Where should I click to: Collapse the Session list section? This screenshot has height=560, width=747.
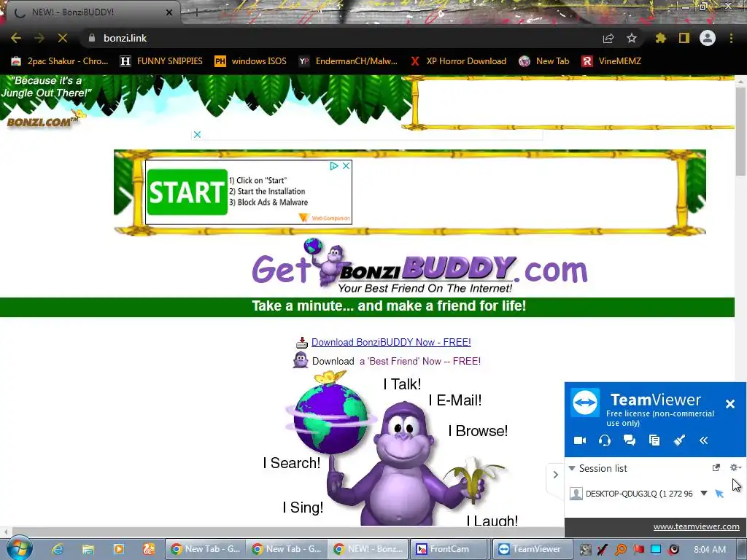(x=572, y=468)
